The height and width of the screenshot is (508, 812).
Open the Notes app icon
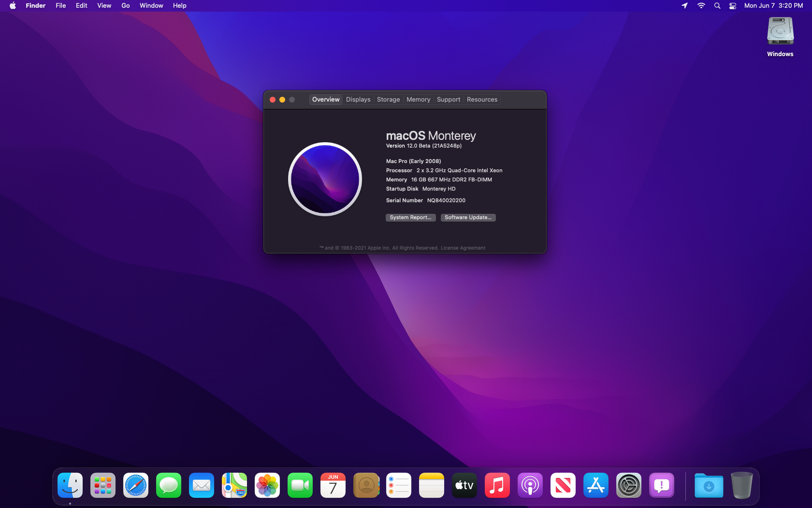click(x=432, y=485)
